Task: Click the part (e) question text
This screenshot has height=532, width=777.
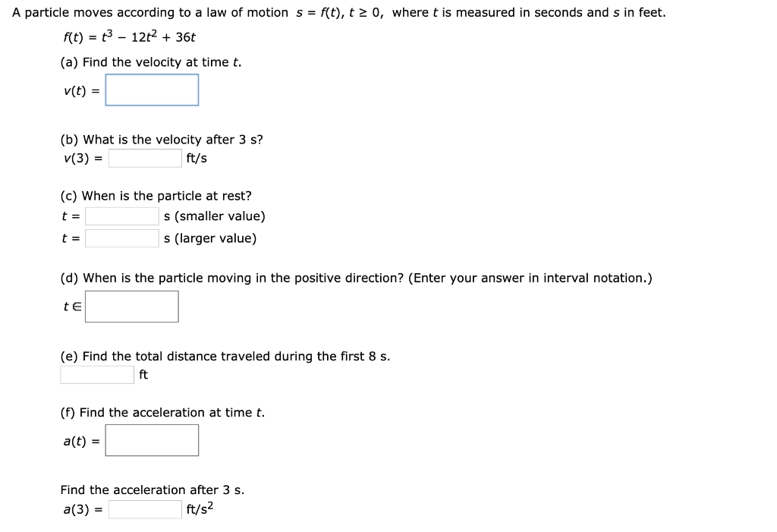Action: [x=225, y=356]
